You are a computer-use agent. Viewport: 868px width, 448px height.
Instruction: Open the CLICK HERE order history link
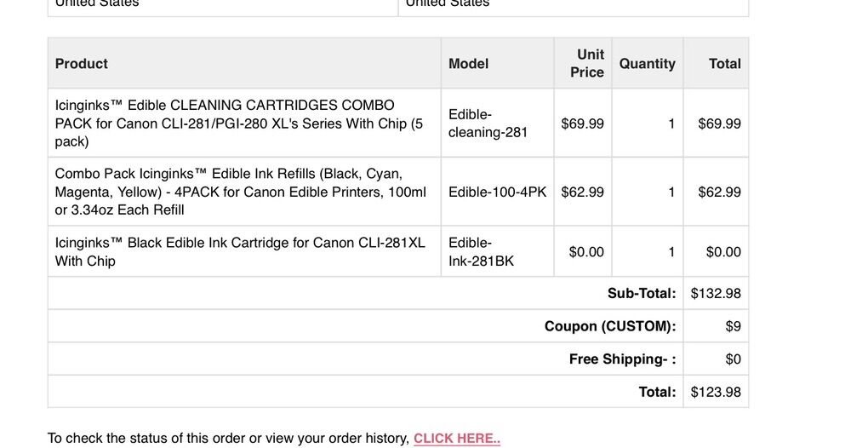(456, 439)
